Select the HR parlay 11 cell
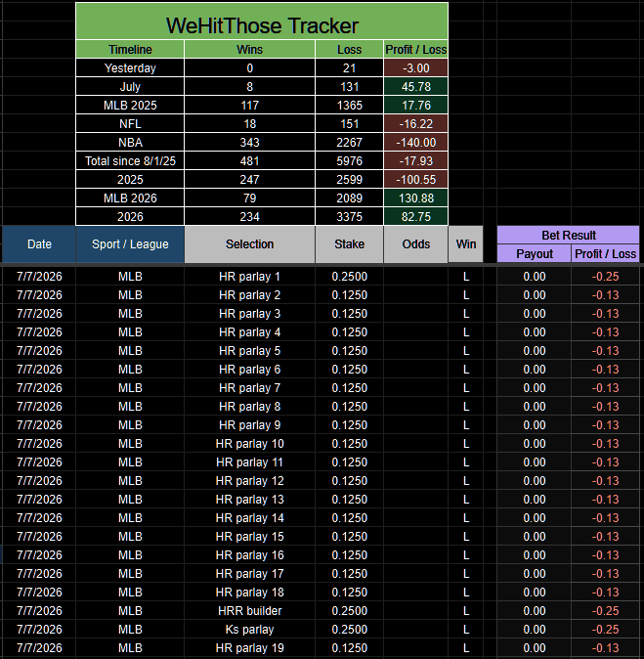644x659 pixels. [x=249, y=462]
